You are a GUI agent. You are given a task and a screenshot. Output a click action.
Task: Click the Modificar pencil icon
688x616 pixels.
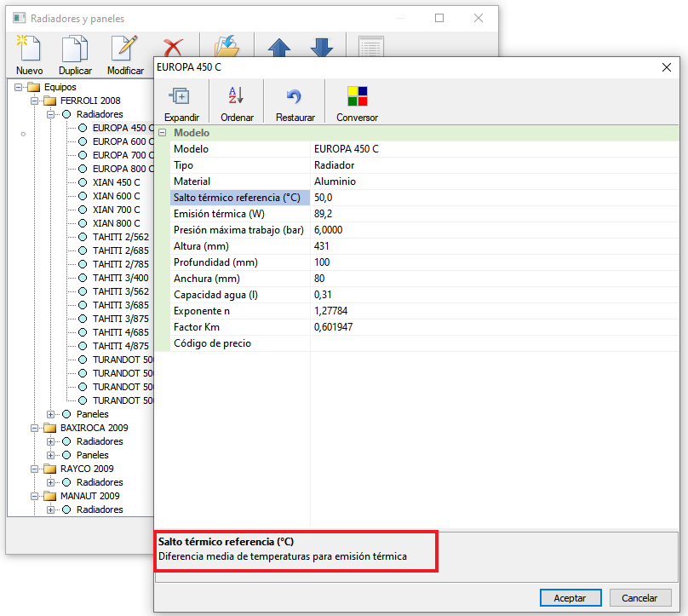pyautogui.click(x=124, y=49)
